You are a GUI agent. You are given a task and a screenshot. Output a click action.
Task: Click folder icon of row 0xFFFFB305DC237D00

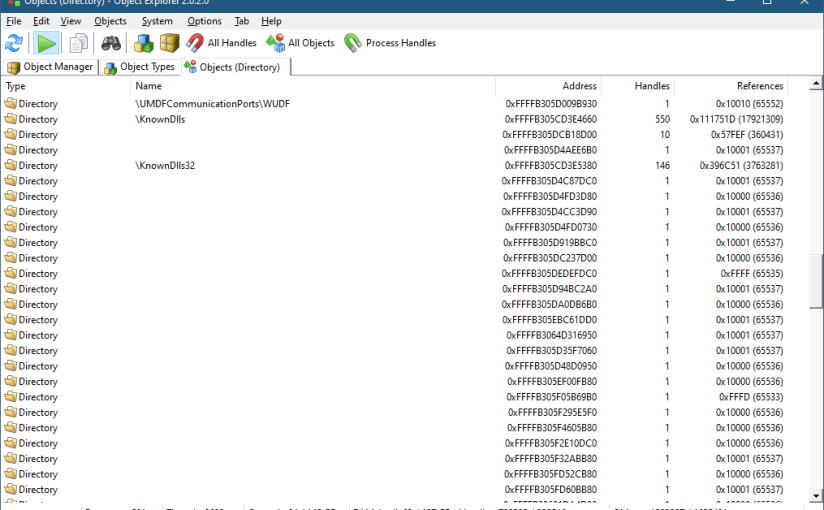click(x=11, y=258)
